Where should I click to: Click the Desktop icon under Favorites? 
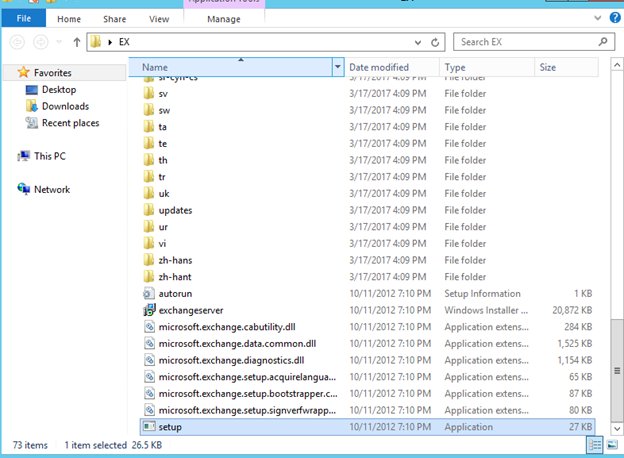tap(58, 90)
